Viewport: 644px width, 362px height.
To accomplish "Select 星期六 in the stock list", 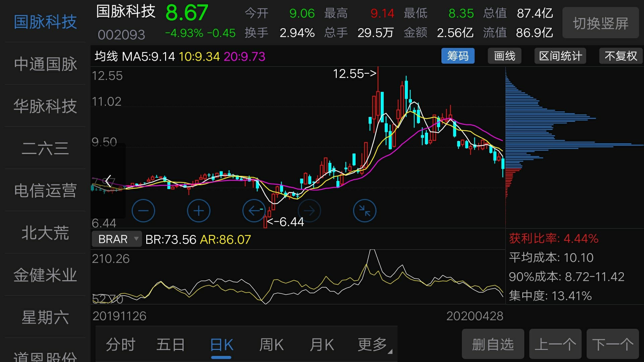I will 45,317.
